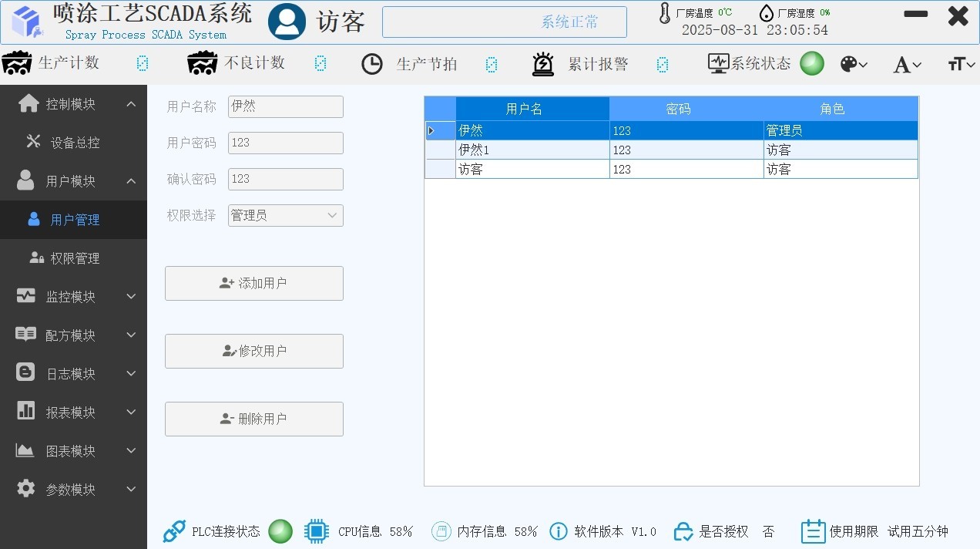Click the SCADA system cube logo

pos(27,22)
